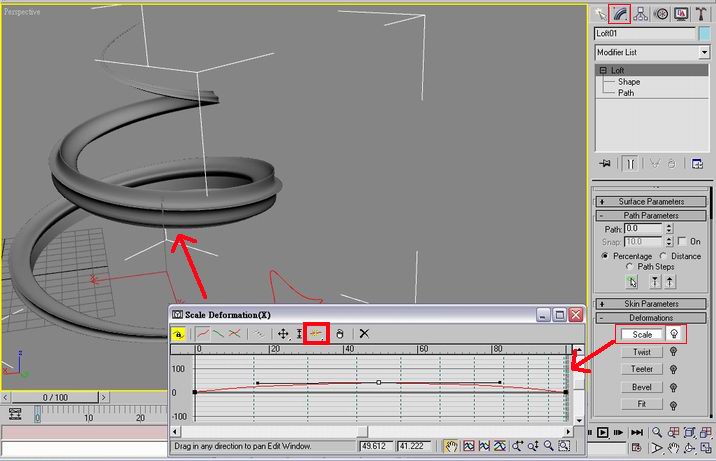Choose the Path Steps radio option
716x461 pixels.
click(629, 267)
